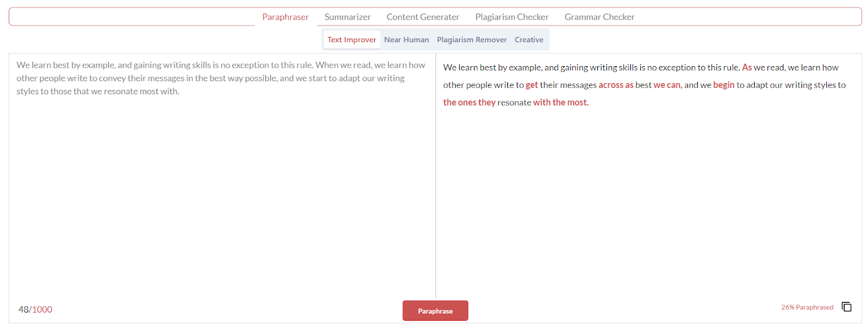868x331 pixels.
Task: Click the red Paraphrase button
Action: point(435,310)
